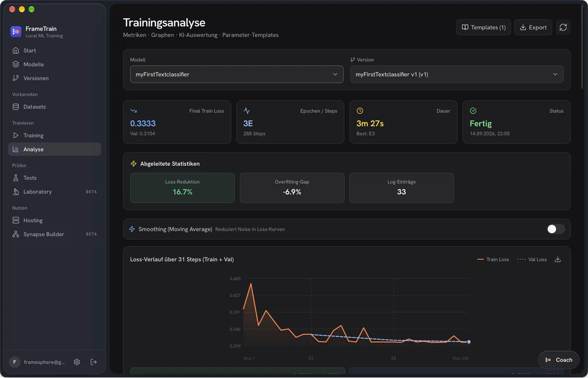The width and height of the screenshot is (588, 378).
Task: Click the user avatar with letter F
Action: pos(15,362)
